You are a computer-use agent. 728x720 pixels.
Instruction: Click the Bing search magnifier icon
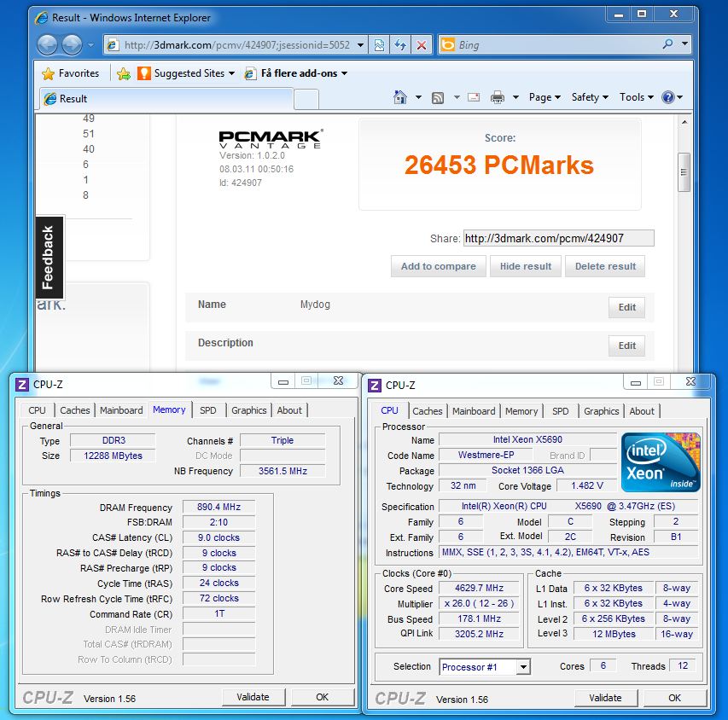667,44
